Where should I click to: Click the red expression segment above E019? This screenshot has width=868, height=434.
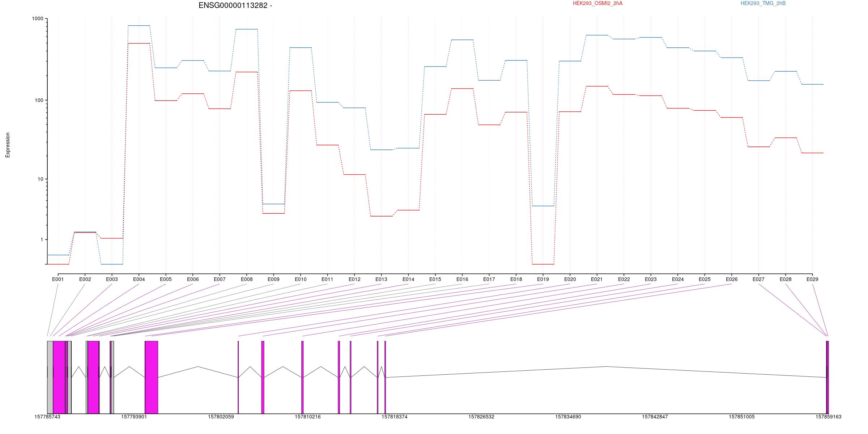point(543,264)
